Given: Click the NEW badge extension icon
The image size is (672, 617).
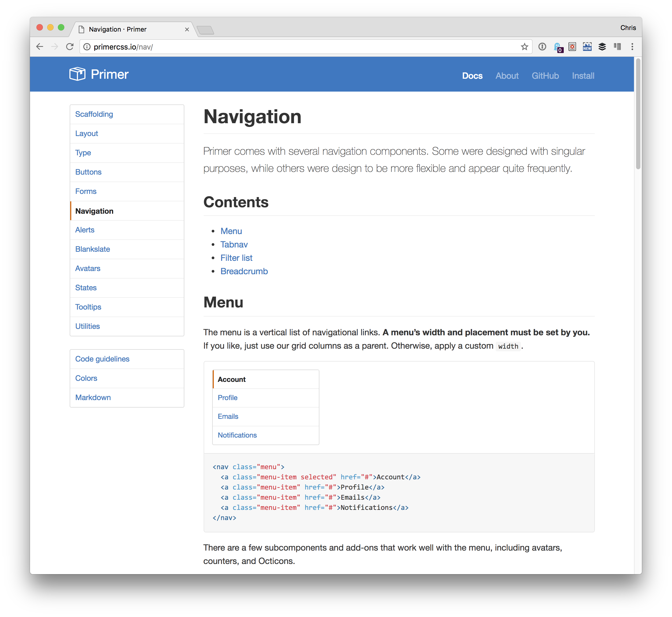Looking at the screenshot, I should [x=587, y=47].
